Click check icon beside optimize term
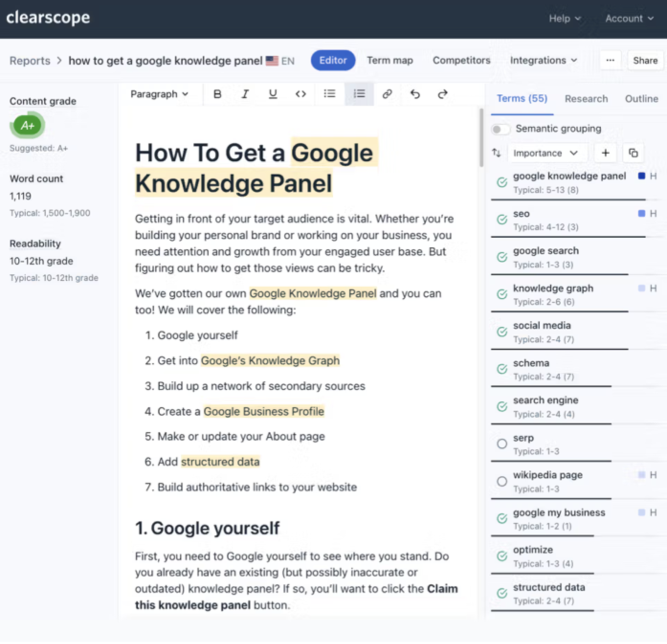The image size is (667, 644). [502, 556]
